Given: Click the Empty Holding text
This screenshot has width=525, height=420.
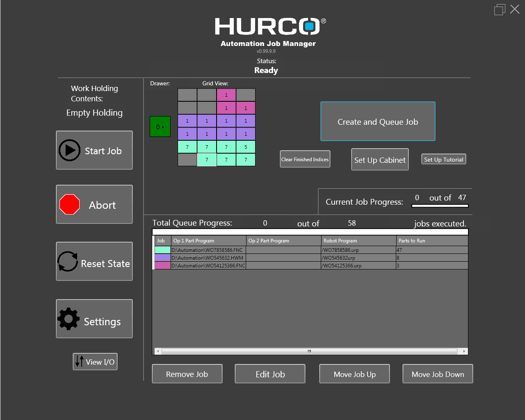Looking at the screenshot, I should point(94,113).
